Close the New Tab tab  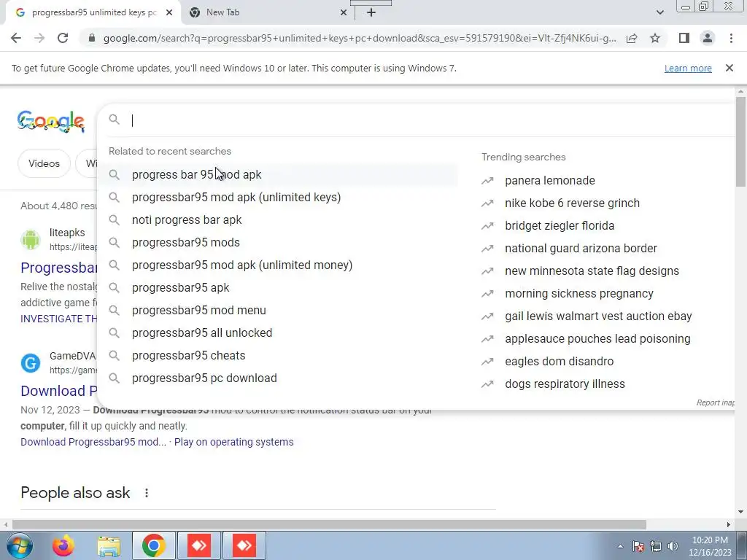344,12
